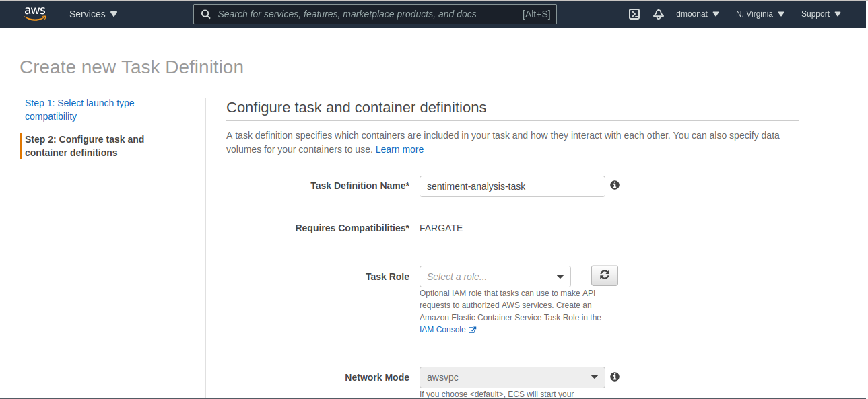Viewport: 868px width, 399px height.
Task: Go to Step 1: Select launch type compatibility
Action: pos(79,110)
